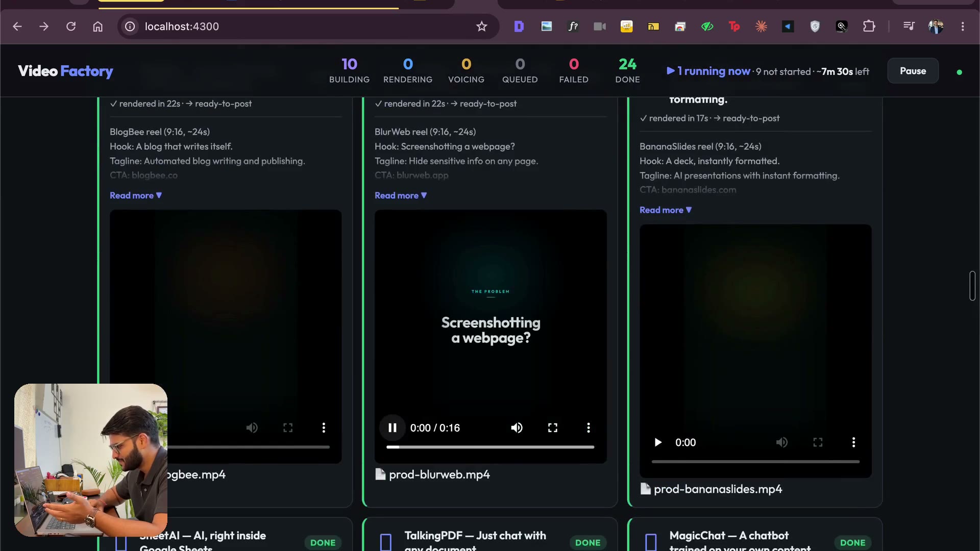Open the purple D extension

coord(519,27)
